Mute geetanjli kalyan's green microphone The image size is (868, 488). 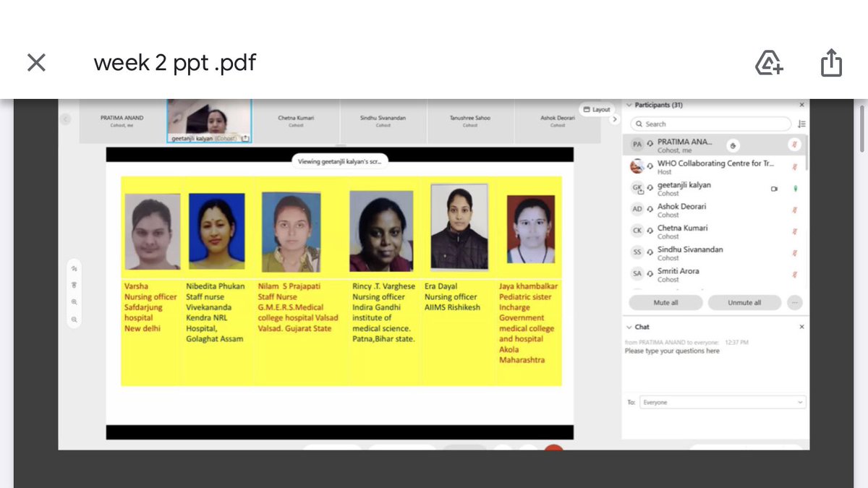tap(794, 188)
